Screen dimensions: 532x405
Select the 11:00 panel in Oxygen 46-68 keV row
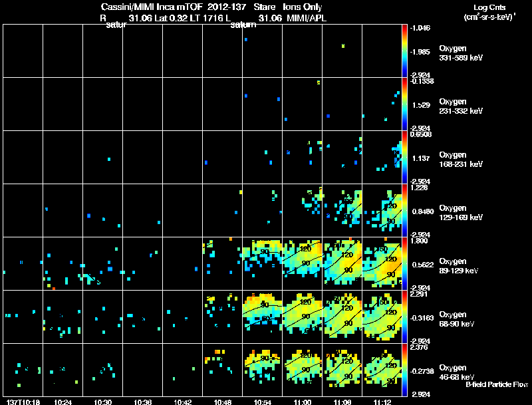click(303, 370)
